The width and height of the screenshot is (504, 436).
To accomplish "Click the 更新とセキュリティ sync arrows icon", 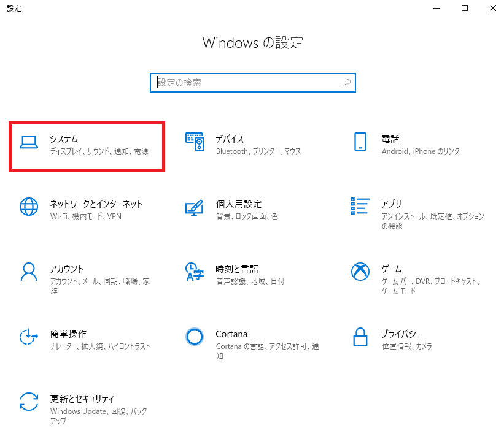I will (x=29, y=402).
